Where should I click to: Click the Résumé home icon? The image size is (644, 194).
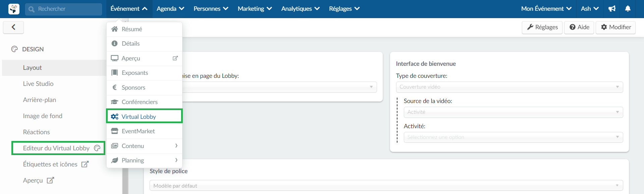115,29
